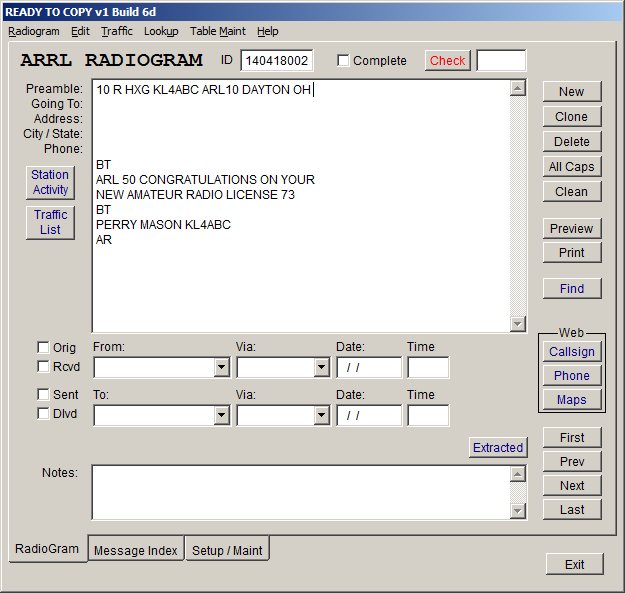Expand the From dropdown list
This screenshot has height=593, width=625.
pyautogui.click(x=222, y=367)
